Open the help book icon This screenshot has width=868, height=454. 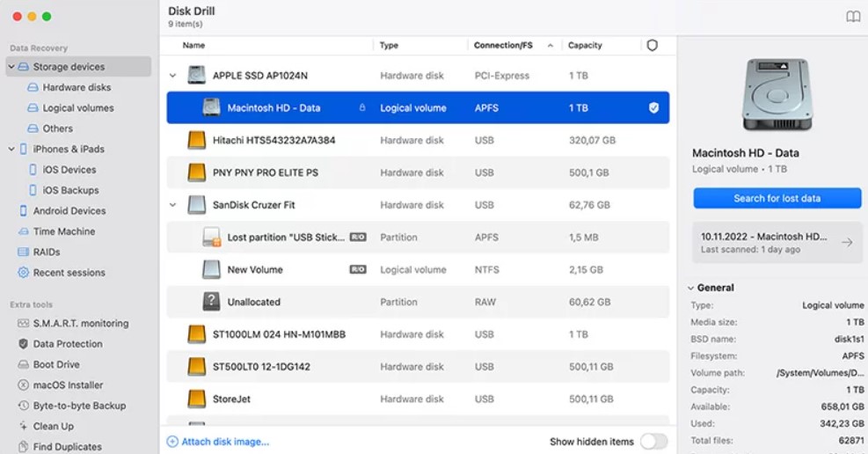tap(853, 17)
